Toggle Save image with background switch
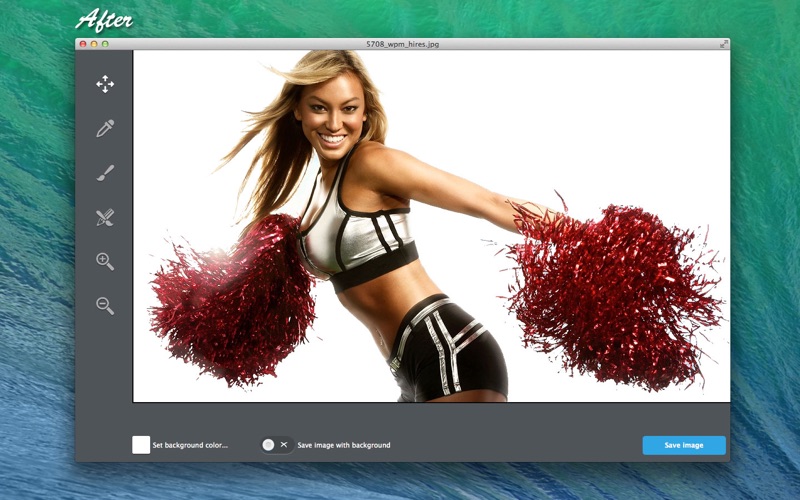Screen dimensions: 800x500 [x=276, y=445]
